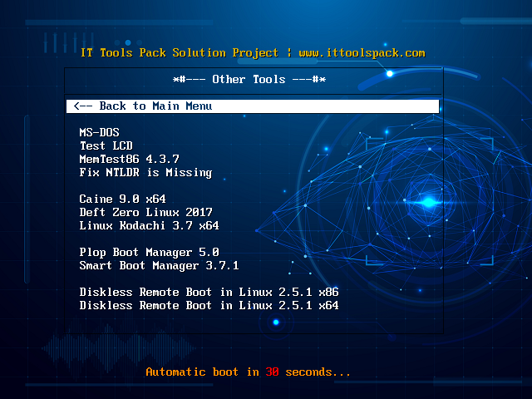Viewport: 532px width, 399px height.
Task: Boot Caine 9.0 x64
Action: click(122, 199)
